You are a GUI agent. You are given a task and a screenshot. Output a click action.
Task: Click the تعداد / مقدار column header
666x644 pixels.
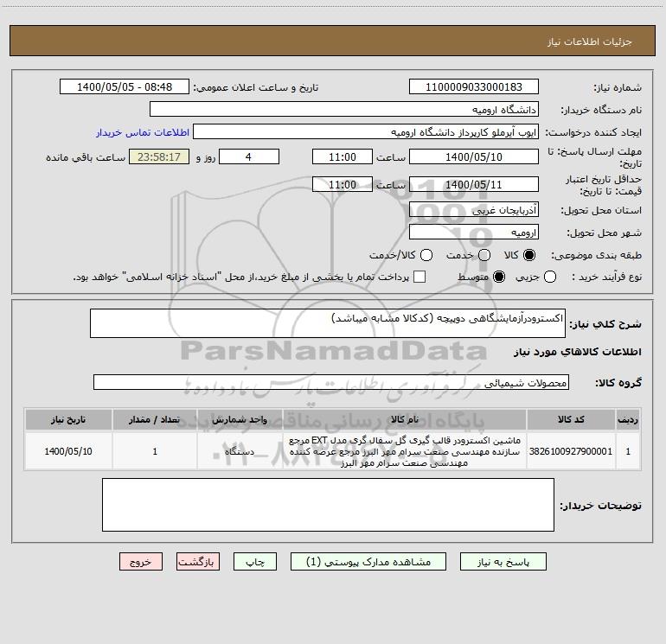[155, 420]
